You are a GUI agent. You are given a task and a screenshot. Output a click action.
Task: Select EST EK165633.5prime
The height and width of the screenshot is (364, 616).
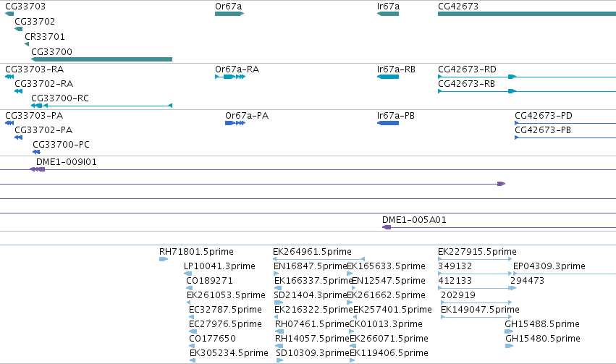(x=387, y=266)
